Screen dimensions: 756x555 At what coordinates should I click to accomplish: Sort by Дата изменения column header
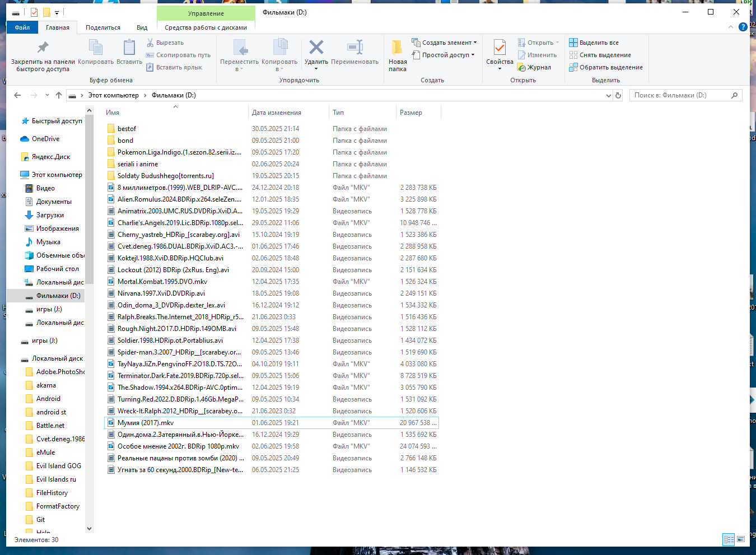(288, 113)
